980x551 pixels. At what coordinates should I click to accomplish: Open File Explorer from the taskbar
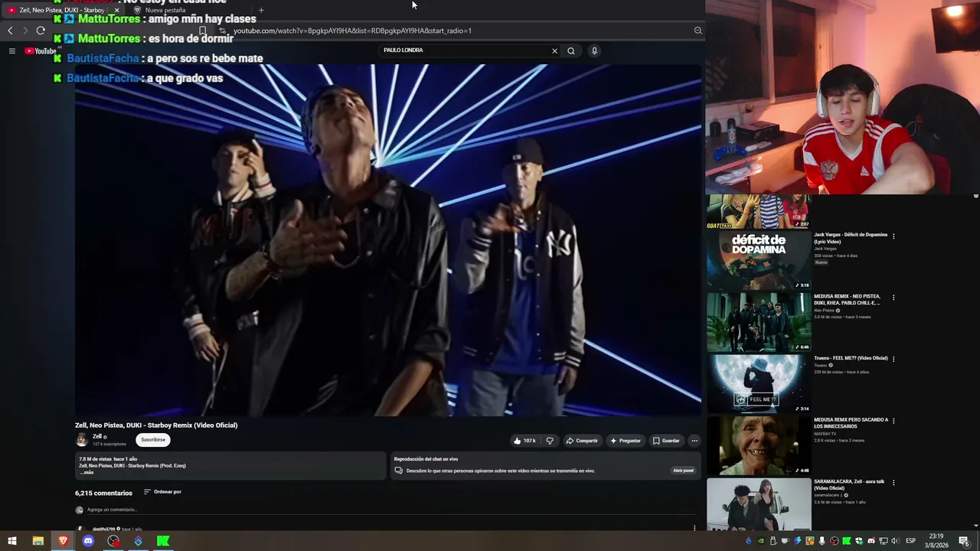click(x=38, y=541)
